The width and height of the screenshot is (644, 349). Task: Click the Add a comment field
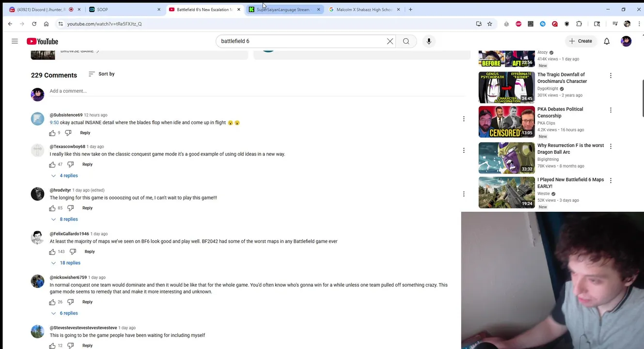(257, 91)
